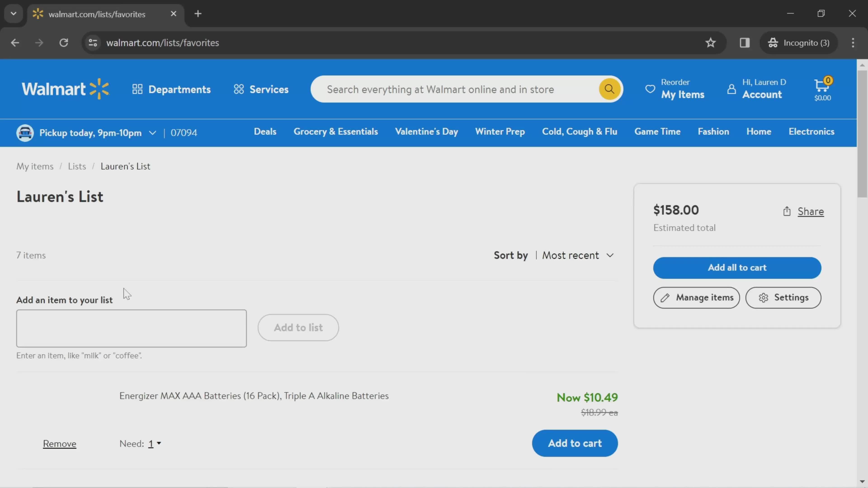Bookmark this page star icon

[711, 43]
